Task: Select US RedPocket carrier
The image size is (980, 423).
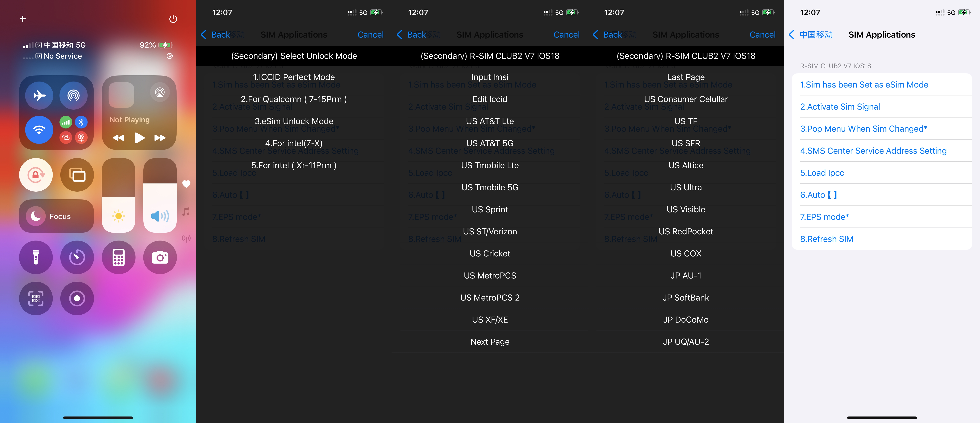Action: click(x=686, y=232)
